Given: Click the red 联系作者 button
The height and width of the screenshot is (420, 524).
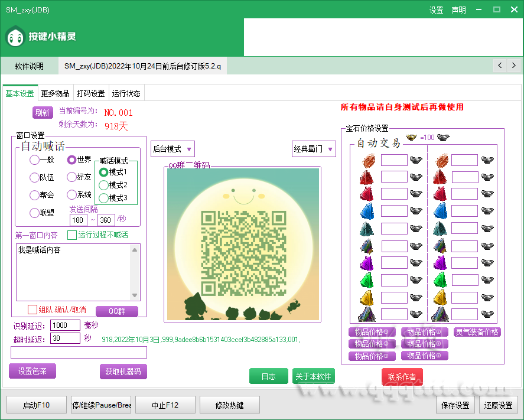Looking at the screenshot, I should click(x=402, y=376).
